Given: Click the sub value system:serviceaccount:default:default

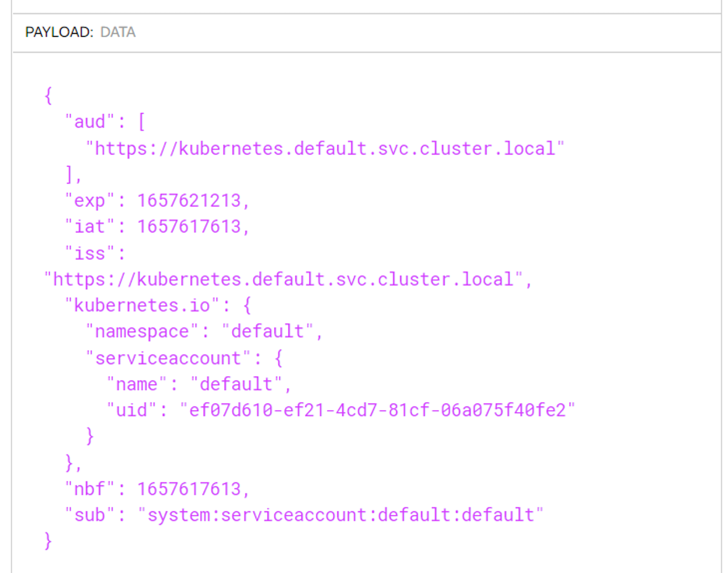Looking at the screenshot, I should coord(340,515).
